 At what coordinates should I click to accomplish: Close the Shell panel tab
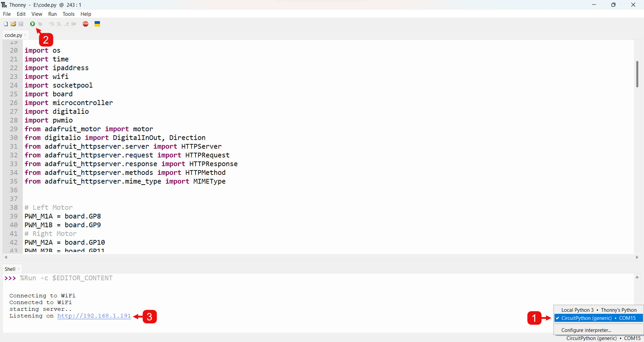tap(18, 269)
